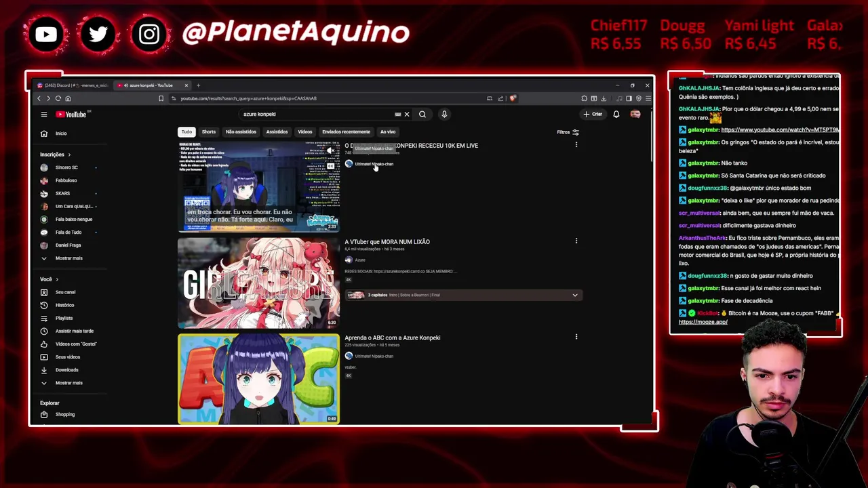Select the Não assistidos filter chip
Viewport: 868px width, 488px height.
pos(241,132)
